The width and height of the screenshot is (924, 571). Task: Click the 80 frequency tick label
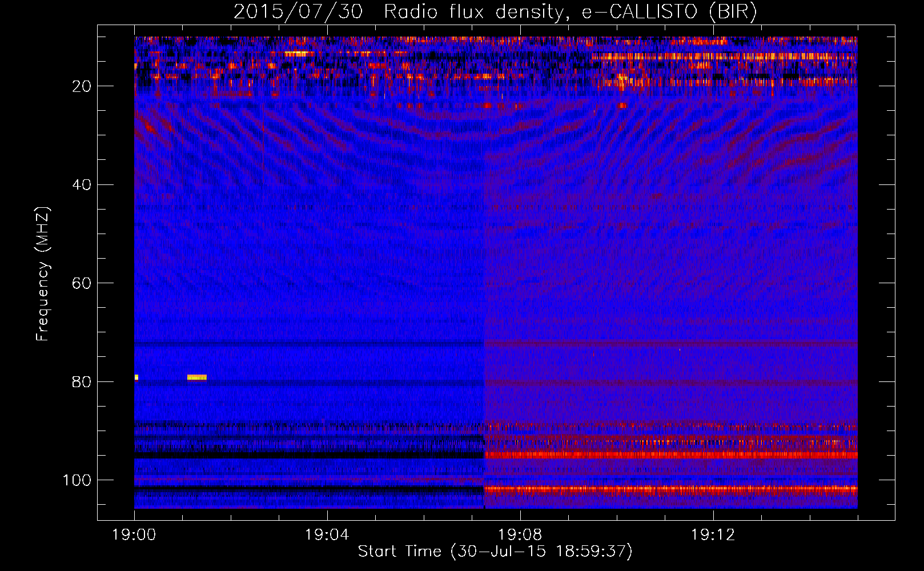(82, 382)
